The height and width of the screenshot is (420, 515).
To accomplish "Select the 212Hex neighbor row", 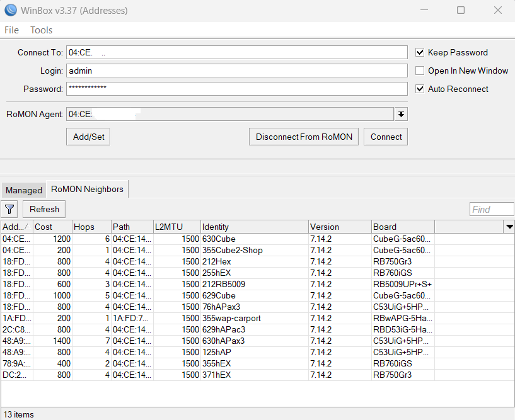I will coord(257,261).
